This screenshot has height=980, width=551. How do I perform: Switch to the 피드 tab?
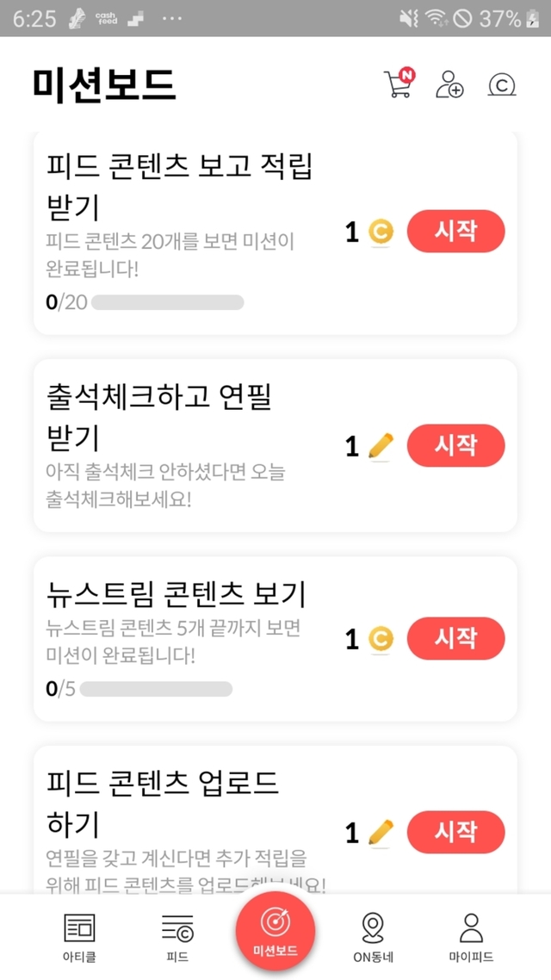pos(177,937)
